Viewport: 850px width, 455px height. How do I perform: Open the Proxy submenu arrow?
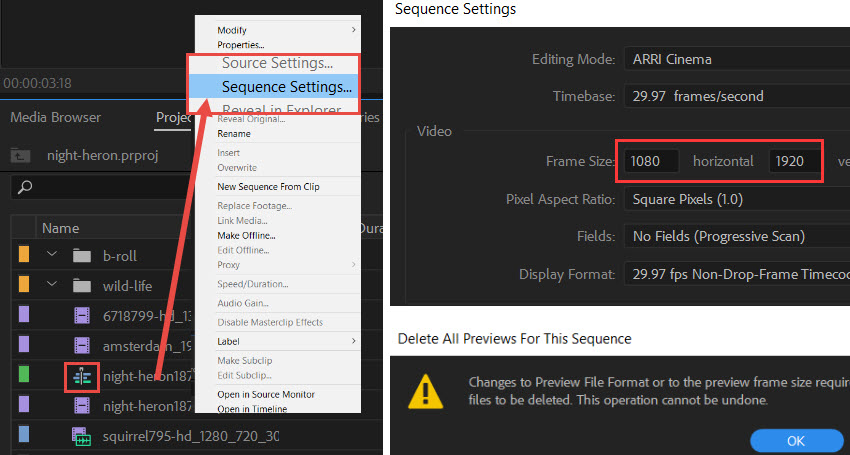353,265
